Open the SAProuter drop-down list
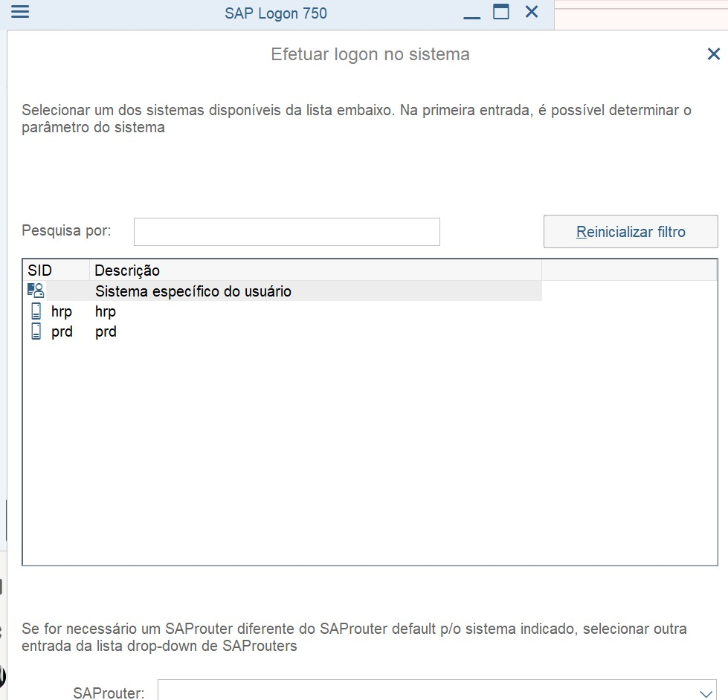Screen dimensions: 728x700 click(x=706, y=693)
